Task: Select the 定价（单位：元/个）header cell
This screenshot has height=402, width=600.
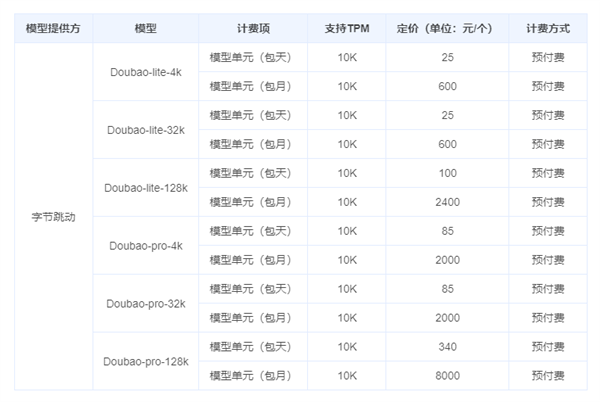Action: click(447, 28)
